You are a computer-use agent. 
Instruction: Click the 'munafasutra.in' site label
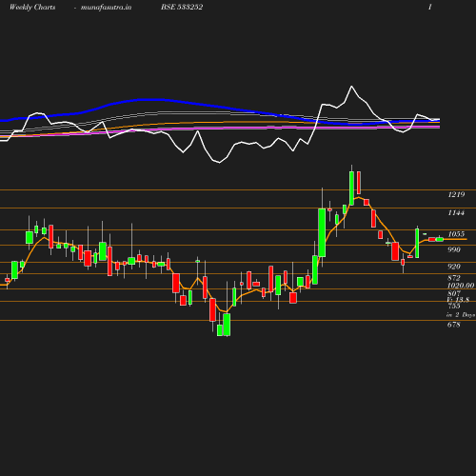(x=106, y=8)
